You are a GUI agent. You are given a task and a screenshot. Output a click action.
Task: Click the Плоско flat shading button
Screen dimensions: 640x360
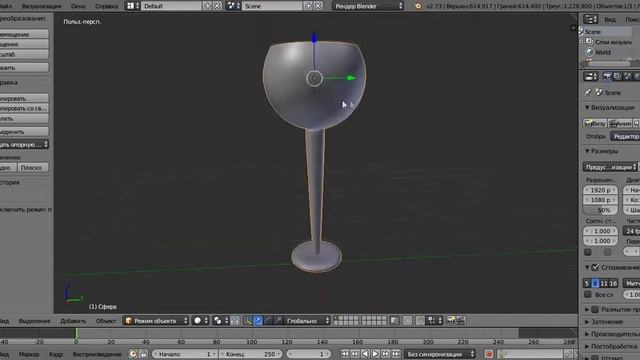pyautogui.click(x=33, y=167)
